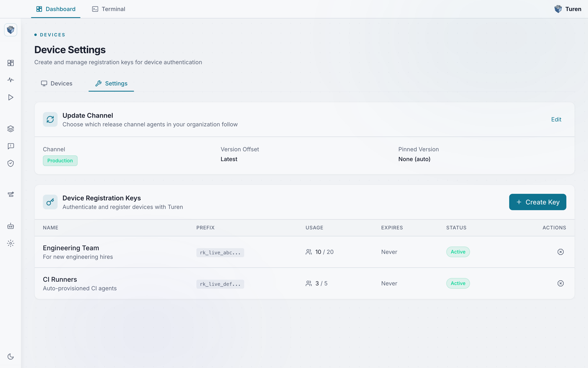Click the None (auto) pinned version value
The width and height of the screenshot is (588, 368).
pos(414,159)
